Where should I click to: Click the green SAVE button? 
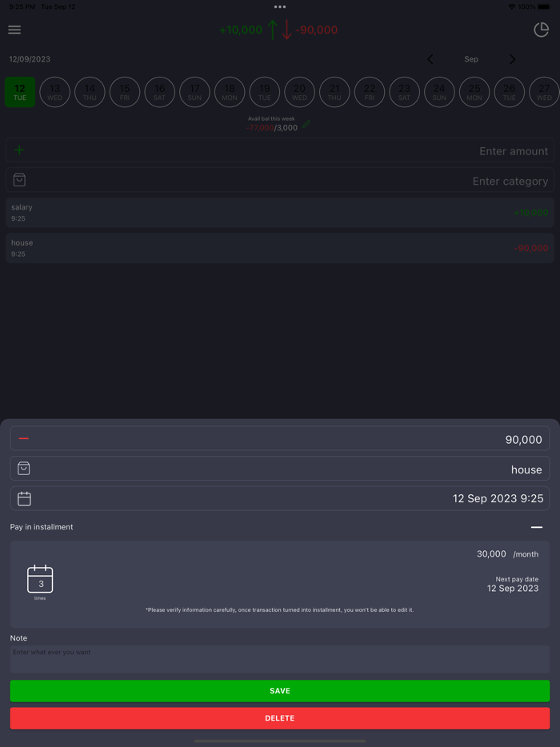click(280, 691)
